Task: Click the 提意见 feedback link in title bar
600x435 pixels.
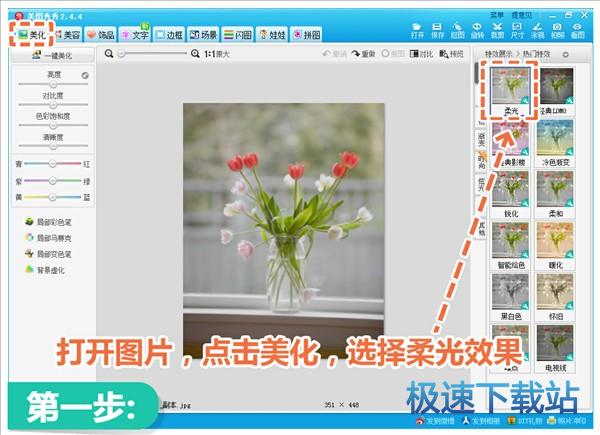Action: pyautogui.click(x=522, y=15)
